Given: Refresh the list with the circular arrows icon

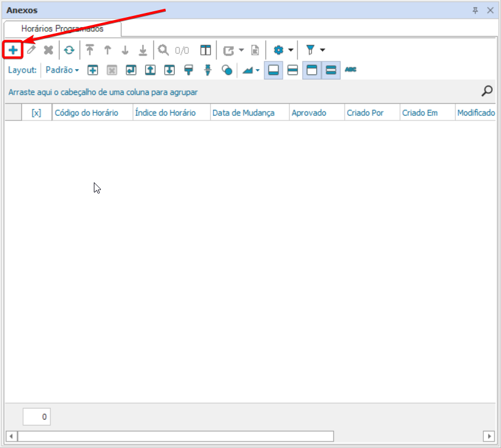Looking at the screenshot, I should click(69, 50).
